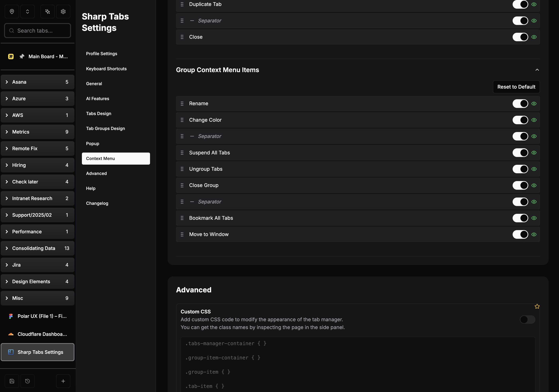This screenshot has height=392, width=559.
Task: Click the star icon beside Custom CSS
Action: [x=537, y=306]
